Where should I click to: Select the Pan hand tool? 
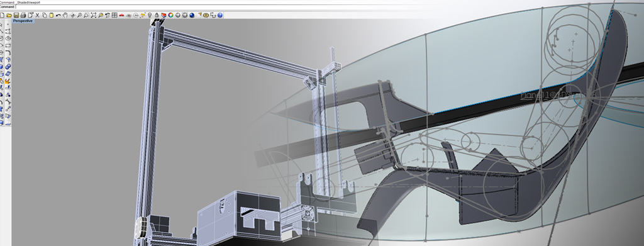pyautogui.click(x=65, y=15)
